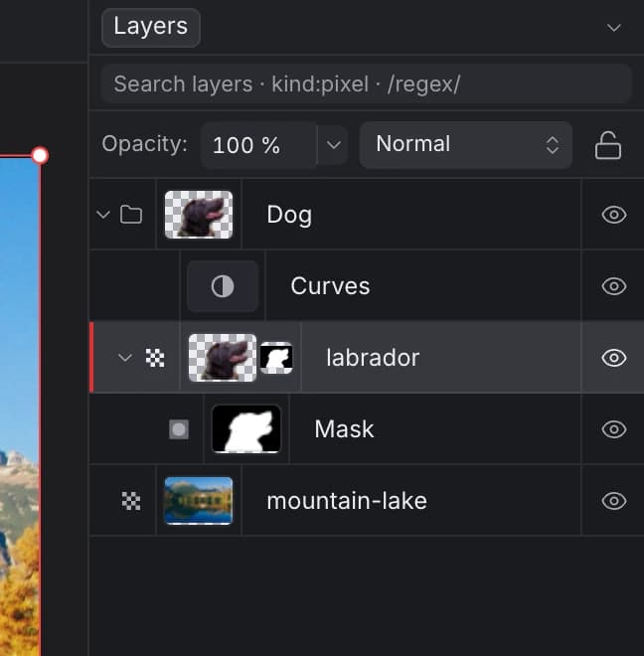Click the small mask thumbnail on labrador row
The image size is (644, 656).
point(276,358)
